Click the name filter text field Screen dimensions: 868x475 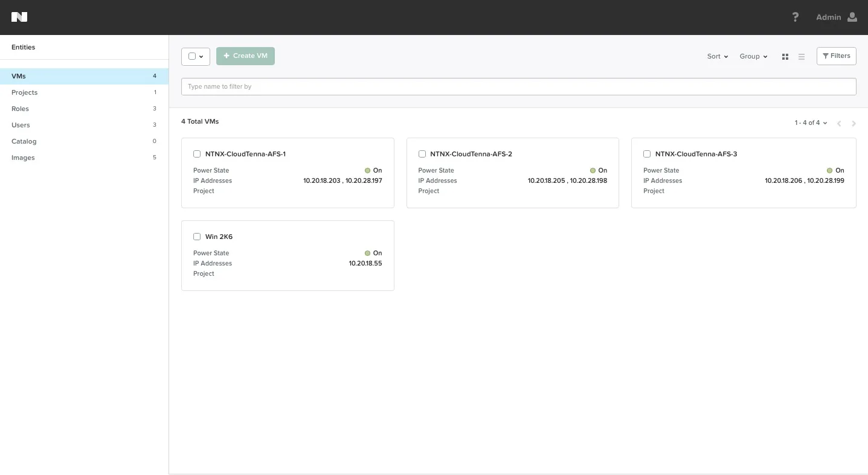coord(519,86)
